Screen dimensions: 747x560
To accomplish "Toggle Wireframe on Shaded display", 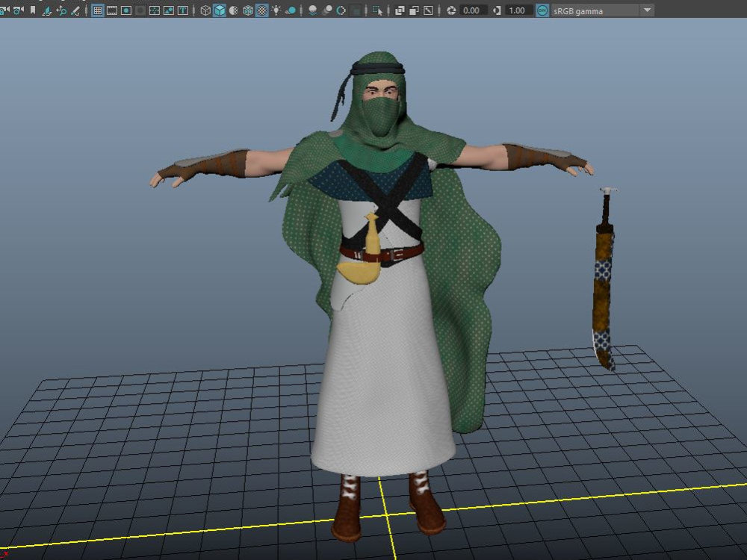I will 248,10.
